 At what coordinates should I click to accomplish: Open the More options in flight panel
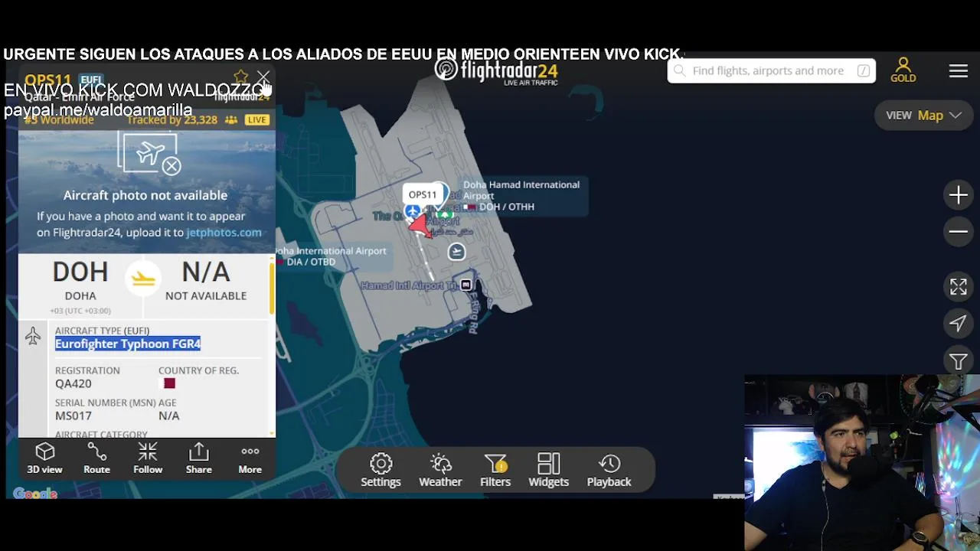pos(250,458)
